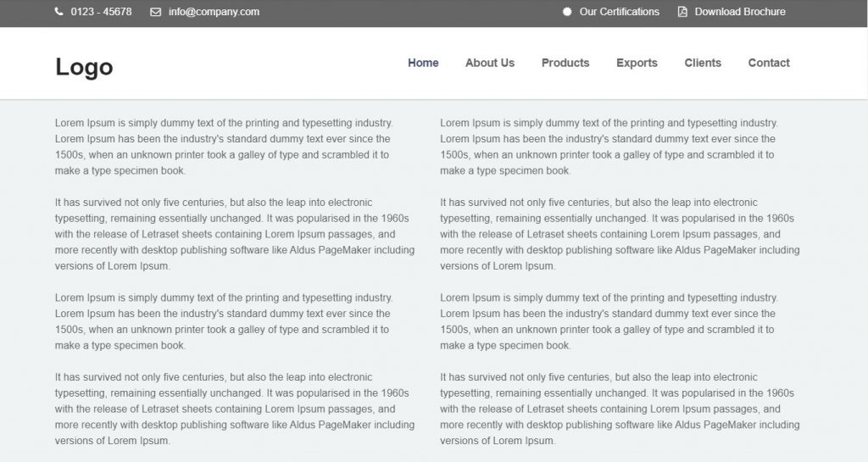The image size is (868, 462).
Task: Select Exports in the navigation bar
Action: [x=637, y=63]
